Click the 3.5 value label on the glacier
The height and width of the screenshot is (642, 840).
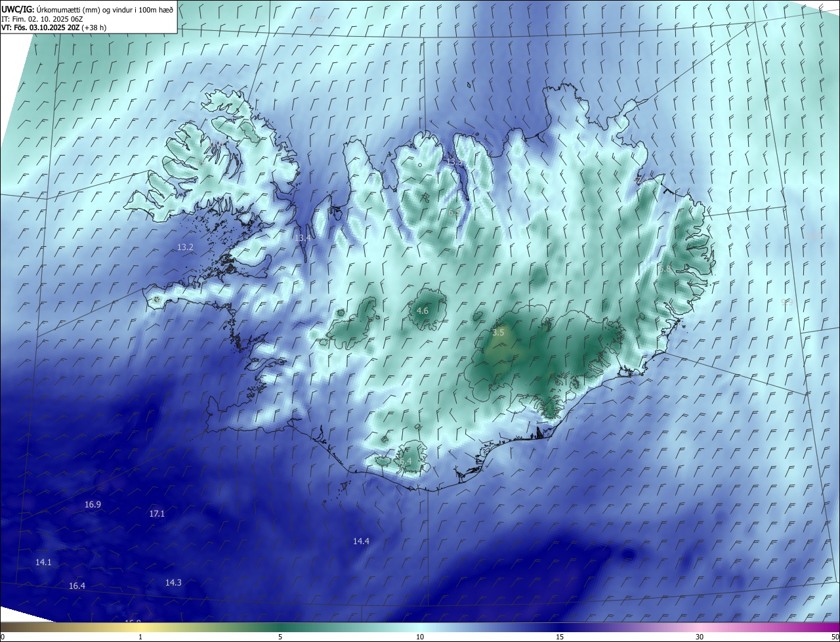coord(498,333)
